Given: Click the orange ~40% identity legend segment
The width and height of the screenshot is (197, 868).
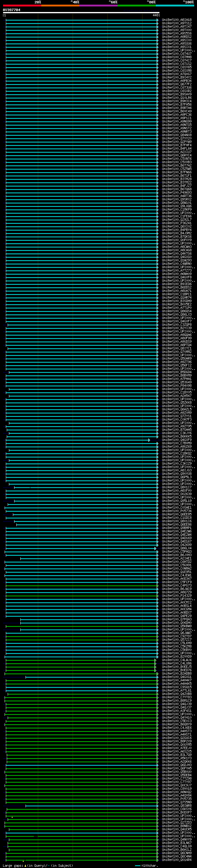Looking at the screenshot, I should (60, 6).
